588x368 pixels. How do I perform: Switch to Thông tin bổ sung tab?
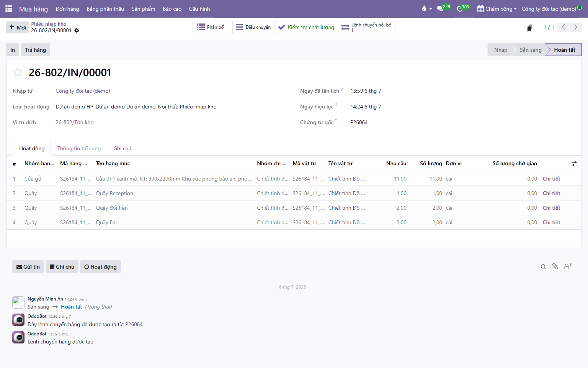click(x=79, y=148)
